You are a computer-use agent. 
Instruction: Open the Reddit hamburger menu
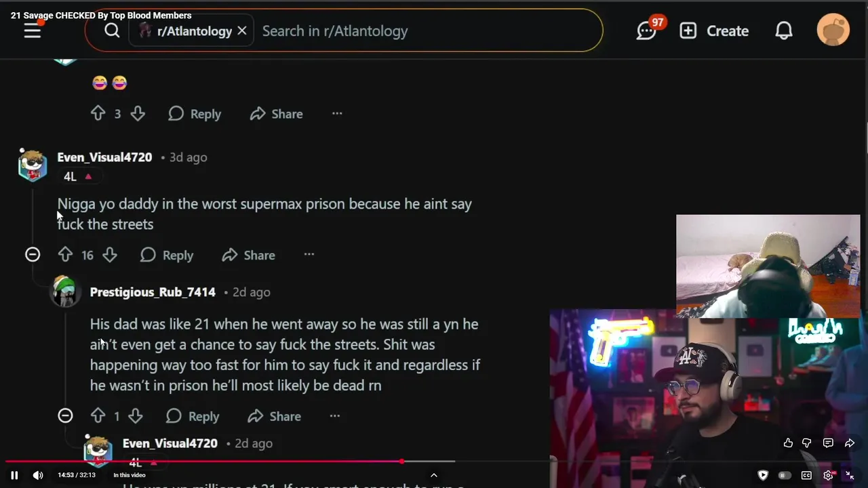(x=33, y=30)
